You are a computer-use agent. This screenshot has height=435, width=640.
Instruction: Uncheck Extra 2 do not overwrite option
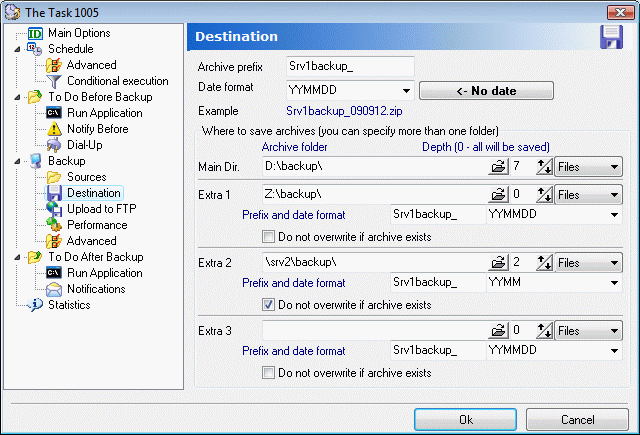pyautogui.click(x=268, y=304)
